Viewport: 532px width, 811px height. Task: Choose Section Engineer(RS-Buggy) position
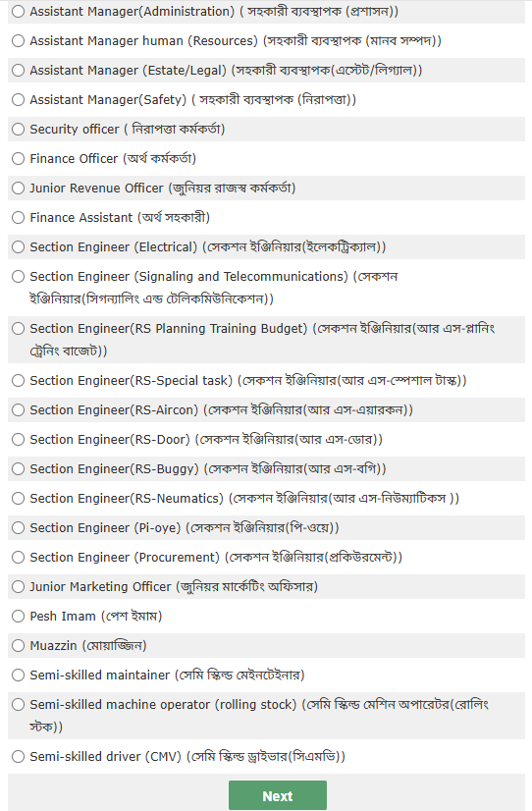18,468
